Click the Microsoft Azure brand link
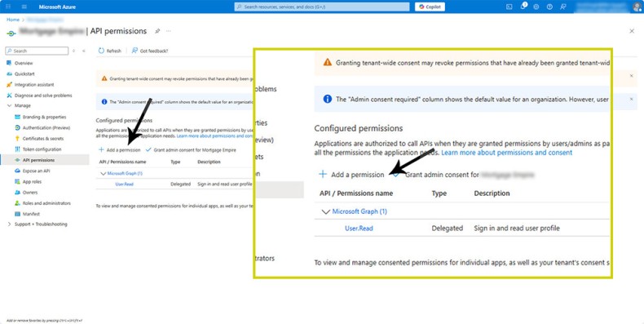 57,7
